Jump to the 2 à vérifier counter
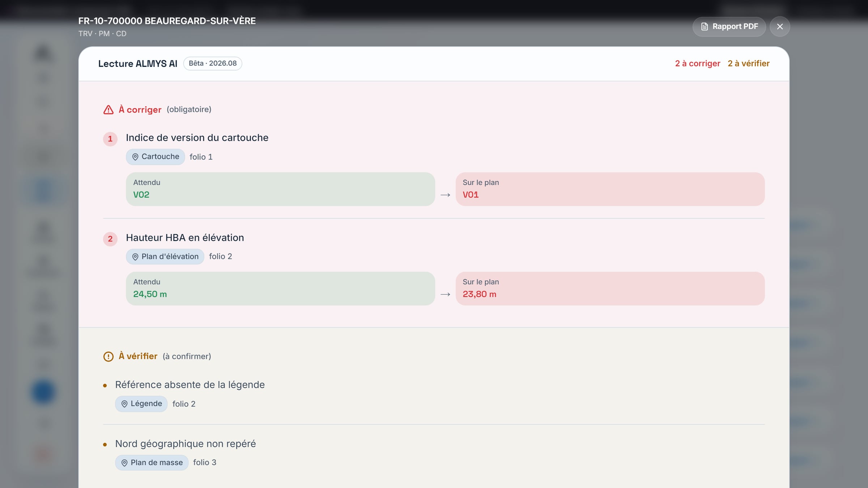Image resolution: width=868 pixels, height=488 pixels. click(749, 64)
